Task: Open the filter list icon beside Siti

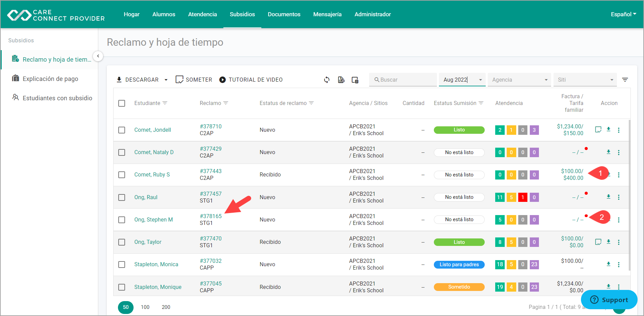Action: click(x=625, y=80)
